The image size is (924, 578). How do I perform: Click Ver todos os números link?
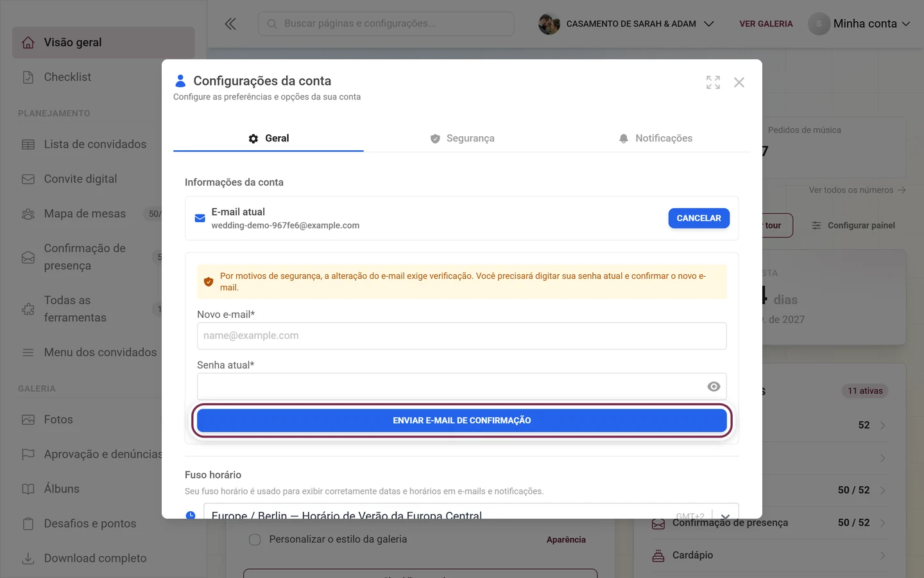pyautogui.click(x=857, y=190)
